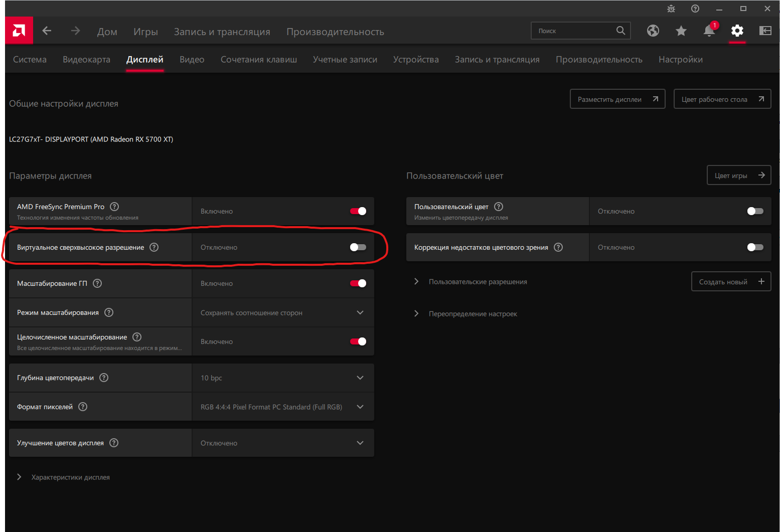Open Улучшение цветов дисплея dropdown

click(283, 443)
